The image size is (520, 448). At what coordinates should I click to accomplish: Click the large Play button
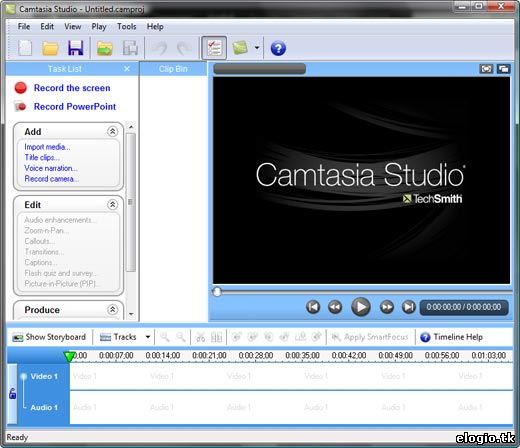coord(361,307)
